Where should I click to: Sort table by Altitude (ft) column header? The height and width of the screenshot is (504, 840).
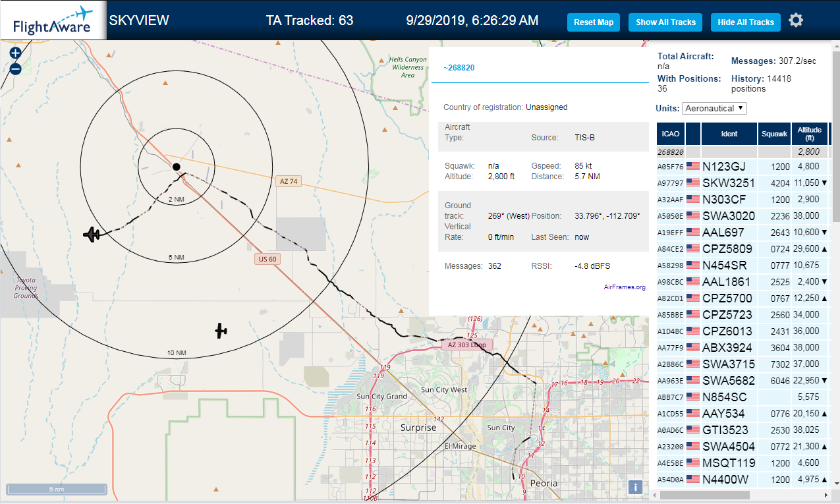coord(810,134)
